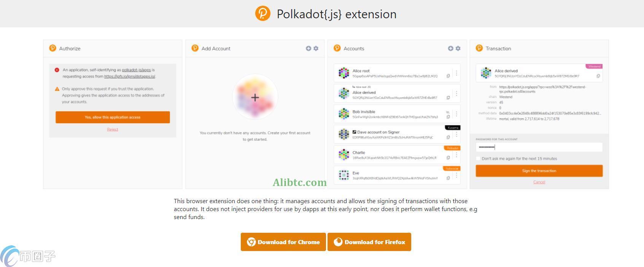This screenshot has width=644, height=267.
Task: Click the Download for Chrome button
Action: click(283, 242)
